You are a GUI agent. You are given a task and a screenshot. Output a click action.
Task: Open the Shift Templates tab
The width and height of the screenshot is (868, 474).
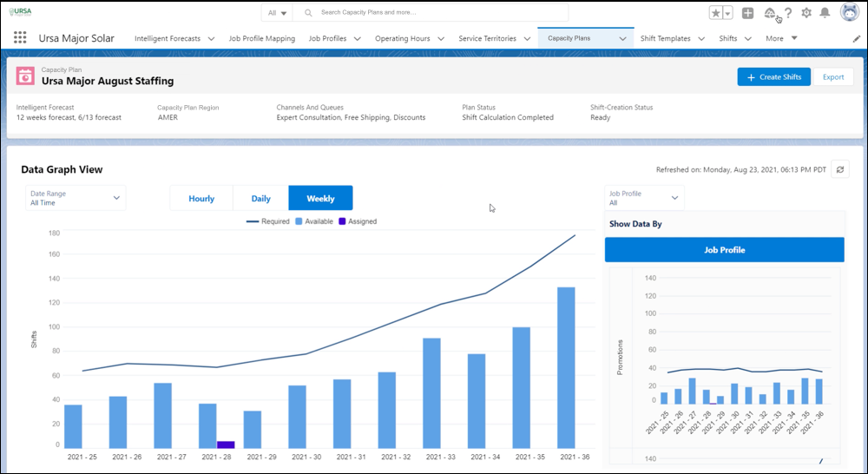666,38
